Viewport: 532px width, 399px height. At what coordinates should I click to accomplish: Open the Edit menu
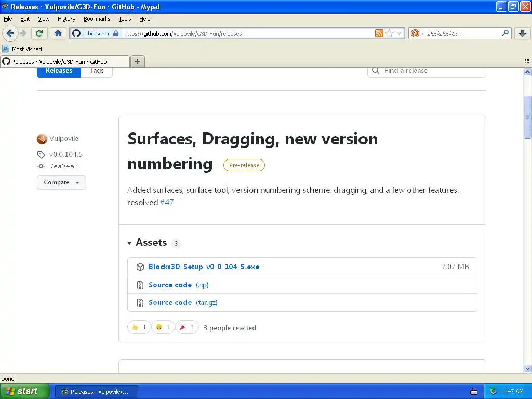point(25,19)
